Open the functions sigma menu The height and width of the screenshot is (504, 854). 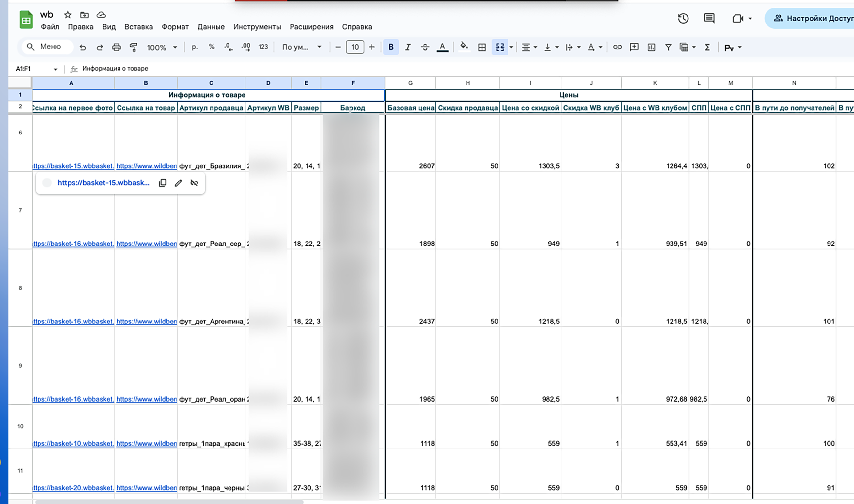707,47
